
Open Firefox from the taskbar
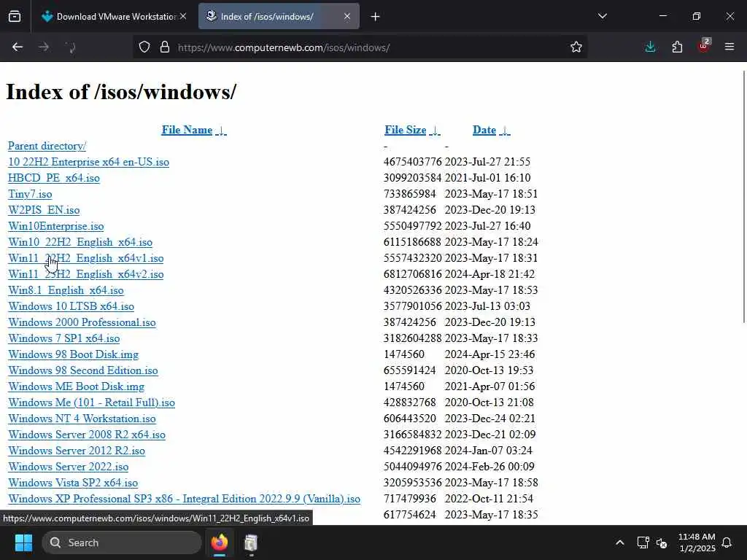pyautogui.click(x=220, y=542)
